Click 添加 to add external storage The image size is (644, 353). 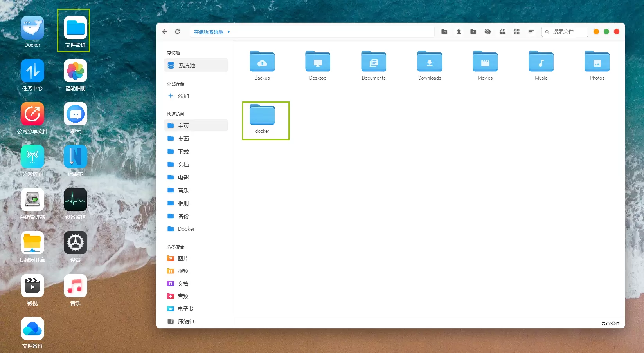(x=183, y=96)
